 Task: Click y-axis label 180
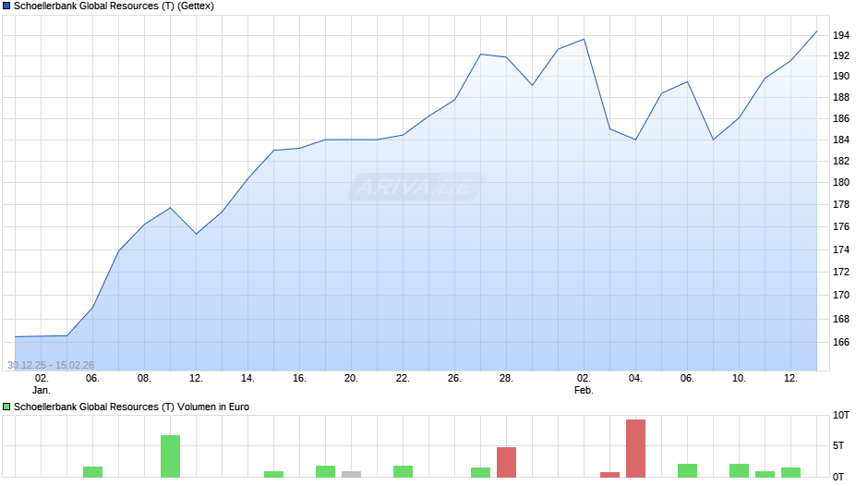[x=841, y=182]
